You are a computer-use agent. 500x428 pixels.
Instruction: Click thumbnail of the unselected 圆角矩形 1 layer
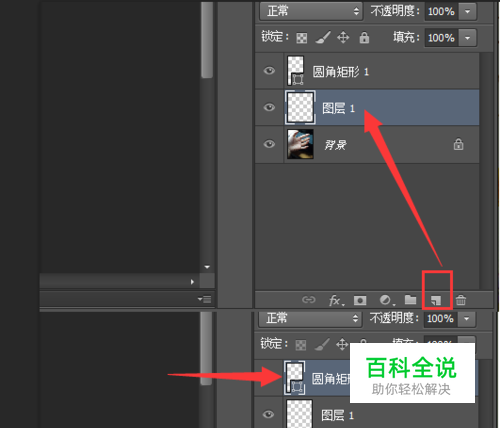click(296, 71)
